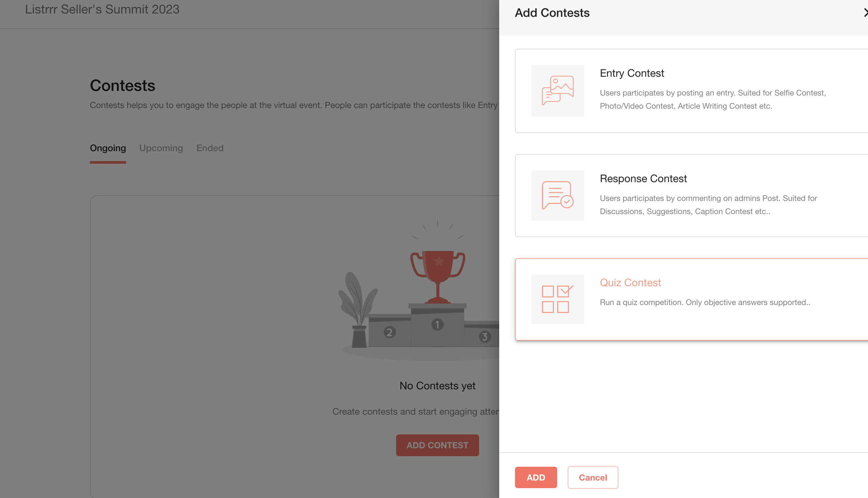Choose the Entry Contest description card
The width and height of the screenshot is (868, 498).
click(x=691, y=91)
